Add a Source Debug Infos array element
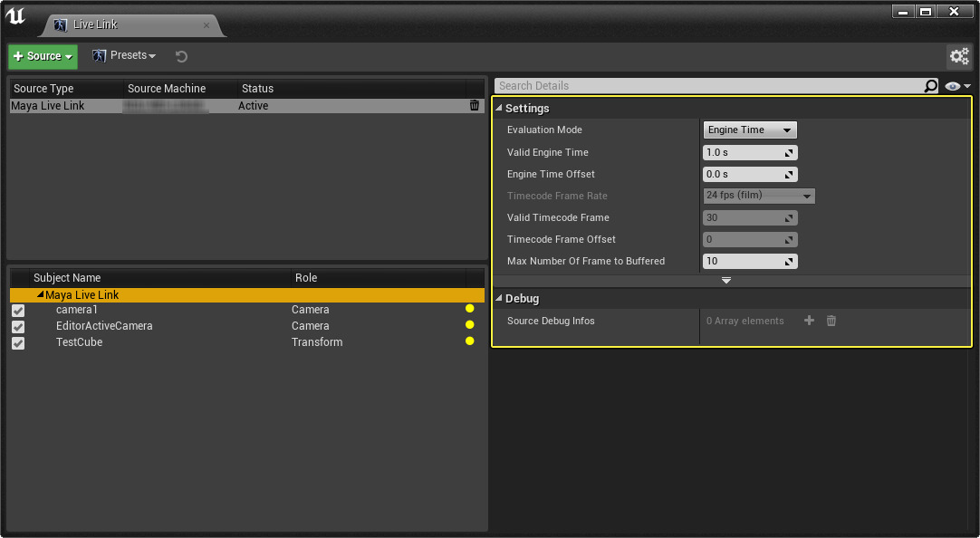 810,321
